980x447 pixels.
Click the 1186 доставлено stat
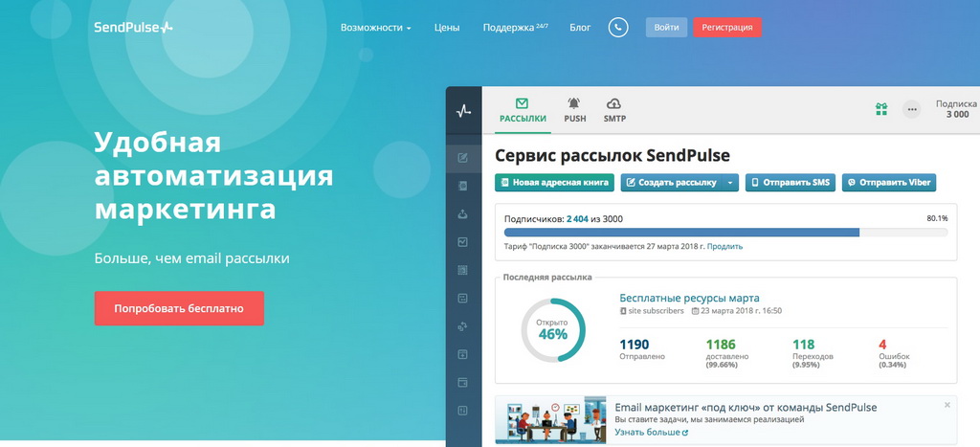coord(727,353)
